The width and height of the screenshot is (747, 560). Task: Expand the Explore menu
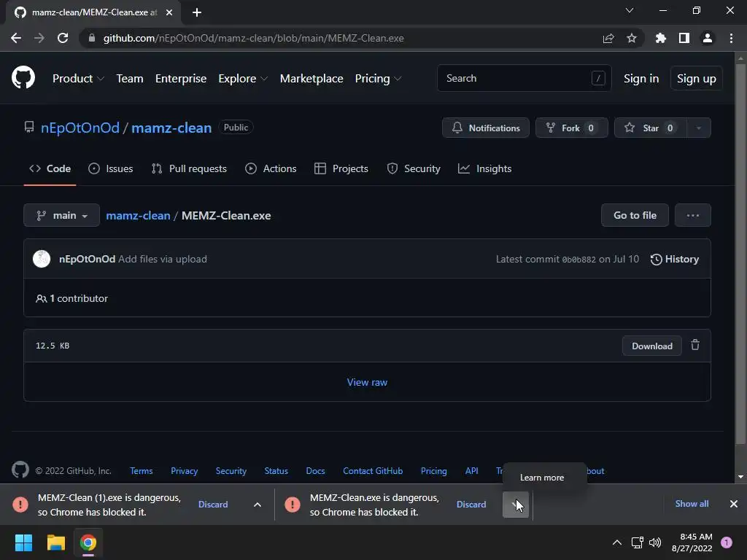click(243, 79)
